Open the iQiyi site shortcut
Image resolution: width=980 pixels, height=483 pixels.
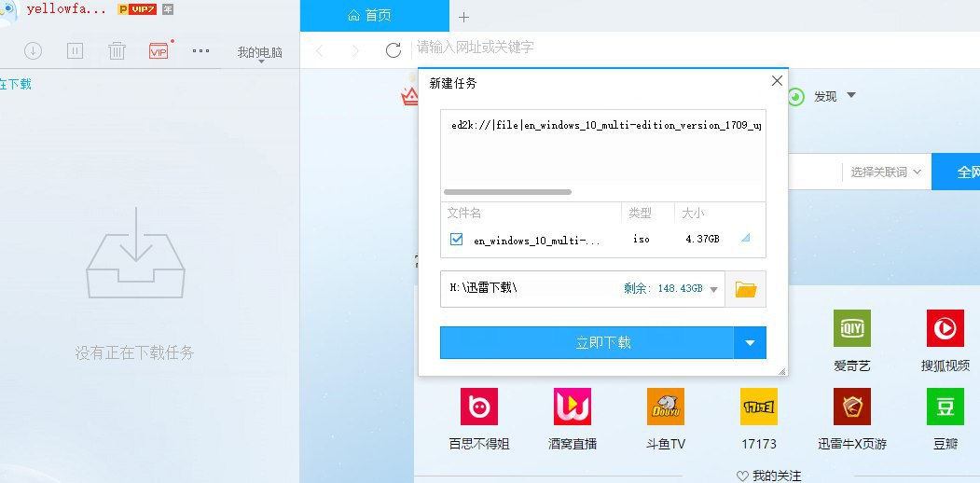tap(851, 329)
